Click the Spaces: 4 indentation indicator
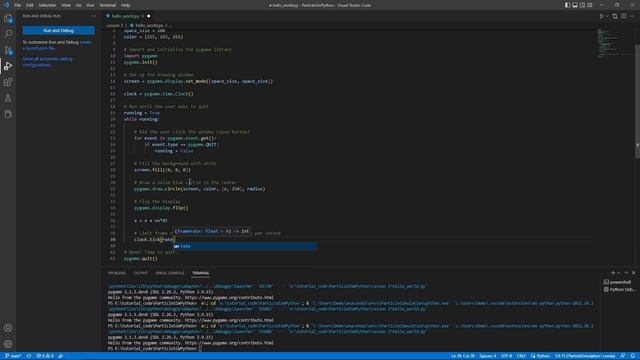 [488, 356]
